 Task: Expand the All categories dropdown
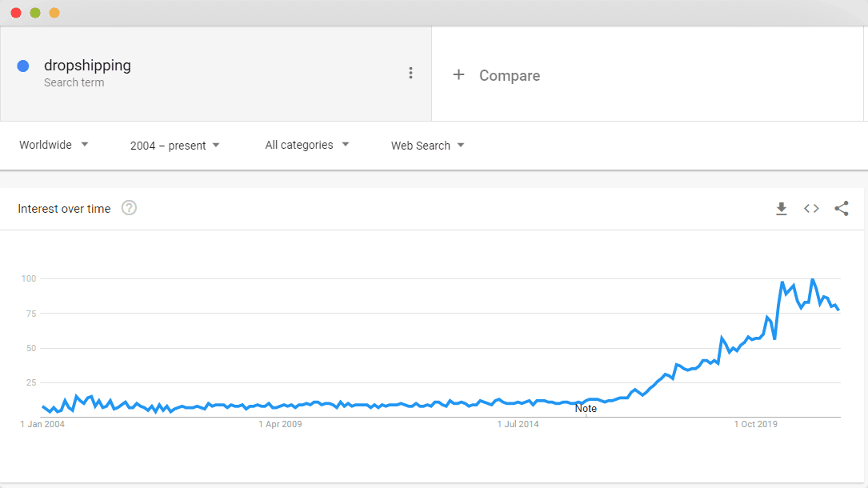point(307,145)
